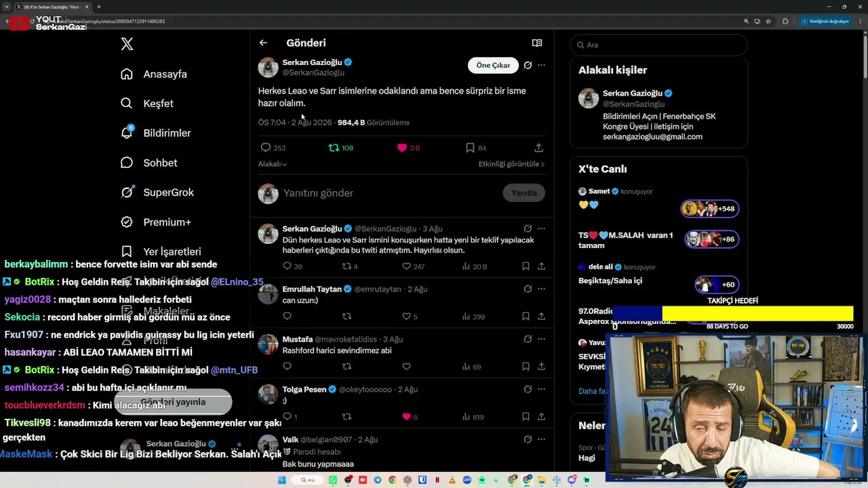Click the Yanıtını gönder reply field

click(x=390, y=193)
